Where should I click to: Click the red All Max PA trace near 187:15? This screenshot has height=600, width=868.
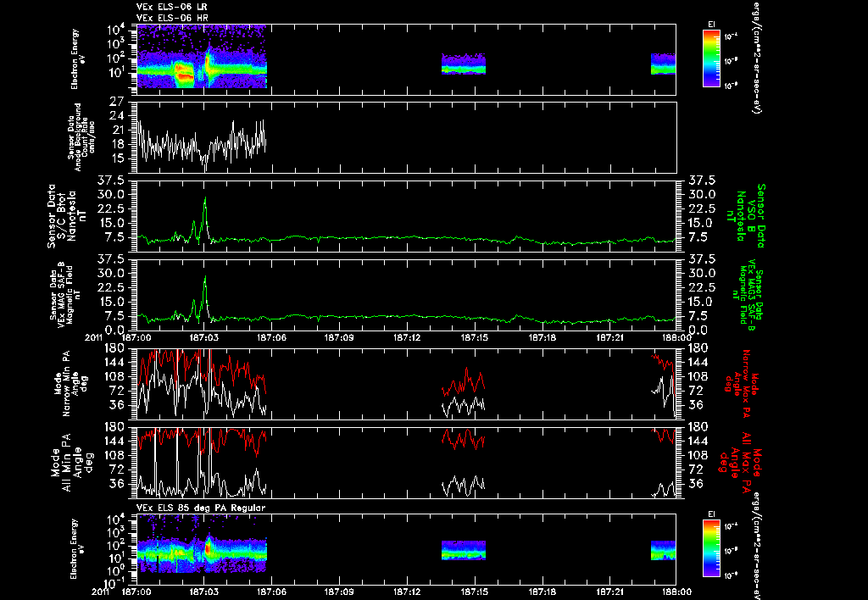(x=464, y=439)
